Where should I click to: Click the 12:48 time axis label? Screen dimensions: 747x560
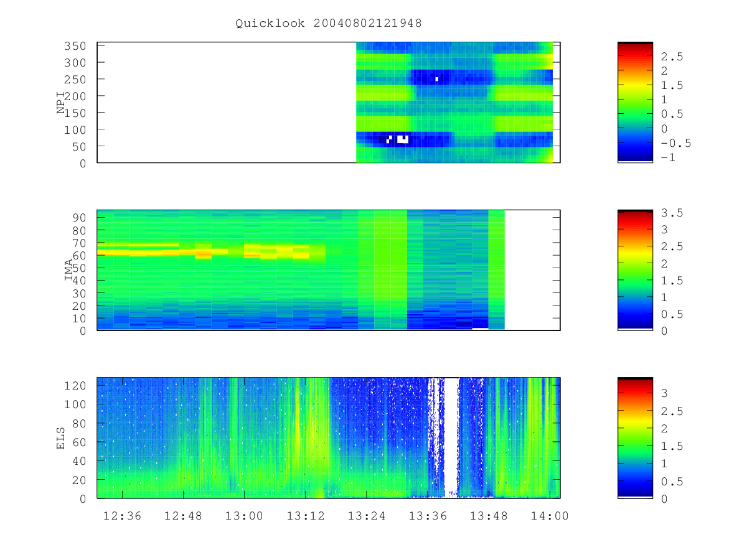click(x=183, y=516)
